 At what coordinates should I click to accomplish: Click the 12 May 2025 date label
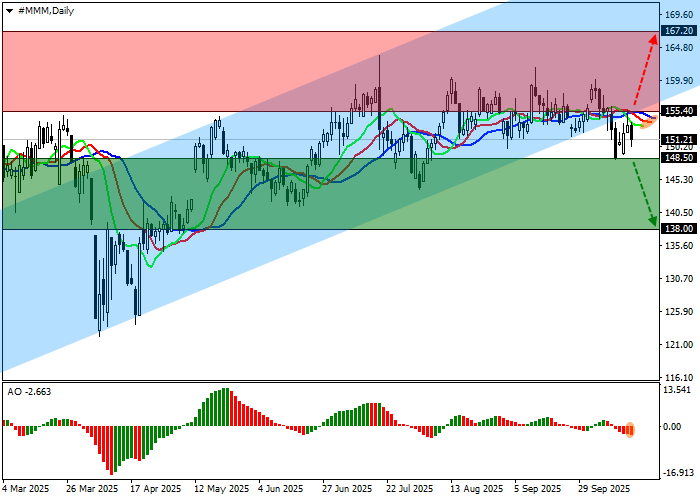tap(221, 489)
